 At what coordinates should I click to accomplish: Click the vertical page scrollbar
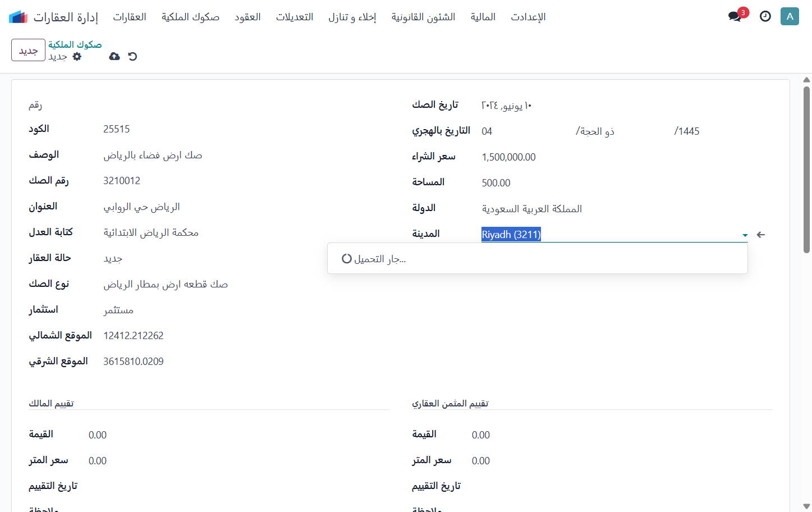point(806,170)
